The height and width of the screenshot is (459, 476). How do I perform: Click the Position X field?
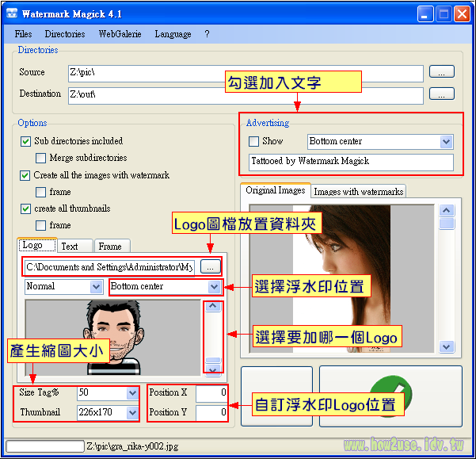click(x=211, y=392)
